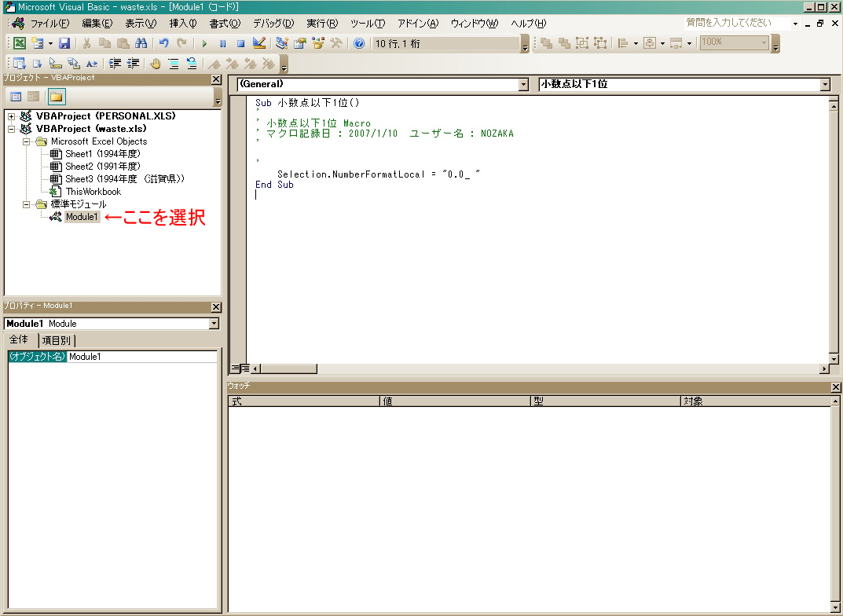Click the Find binoculars icon
843x616 pixels.
click(x=141, y=43)
